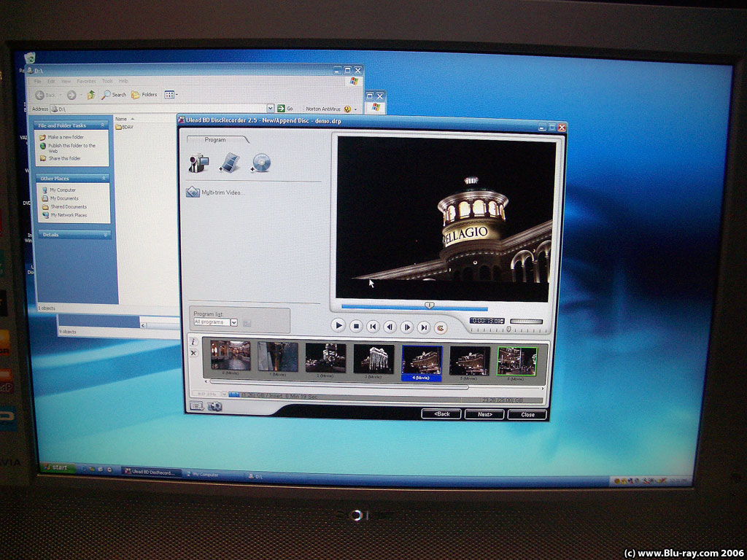Expand the Details panel in Explorer
747x560 pixels.
point(106,235)
